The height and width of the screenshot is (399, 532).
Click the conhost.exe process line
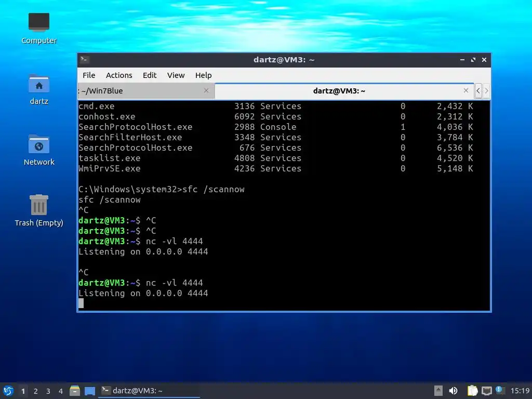275,117
